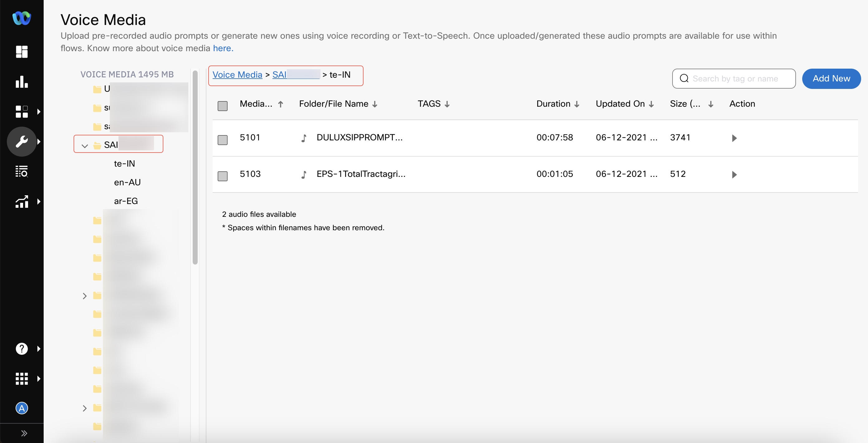Click duration 00:01:05
The width and height of the screenshot is (868, 443).
click(x=555, y=174)
